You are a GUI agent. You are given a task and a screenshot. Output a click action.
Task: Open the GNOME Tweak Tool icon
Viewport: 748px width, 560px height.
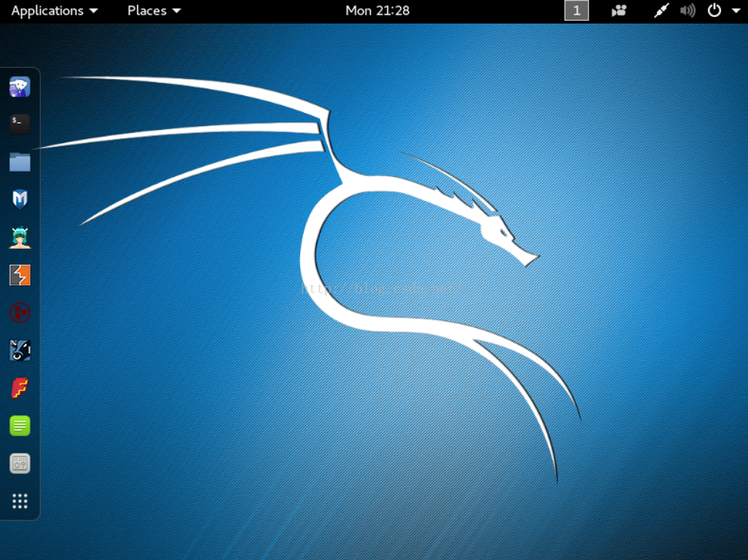tap(20, 463)
